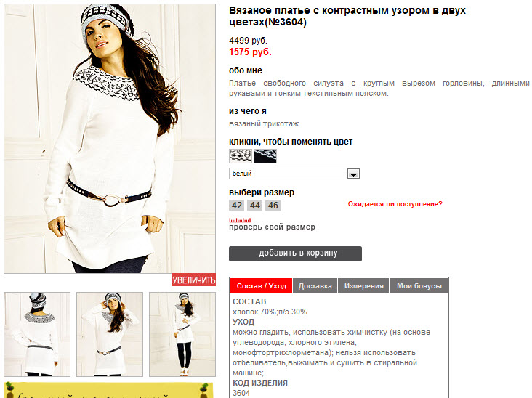This screenshot has height=398, width=532.
Task: Click the red ruler size-check icon
Action: (240, 219)
